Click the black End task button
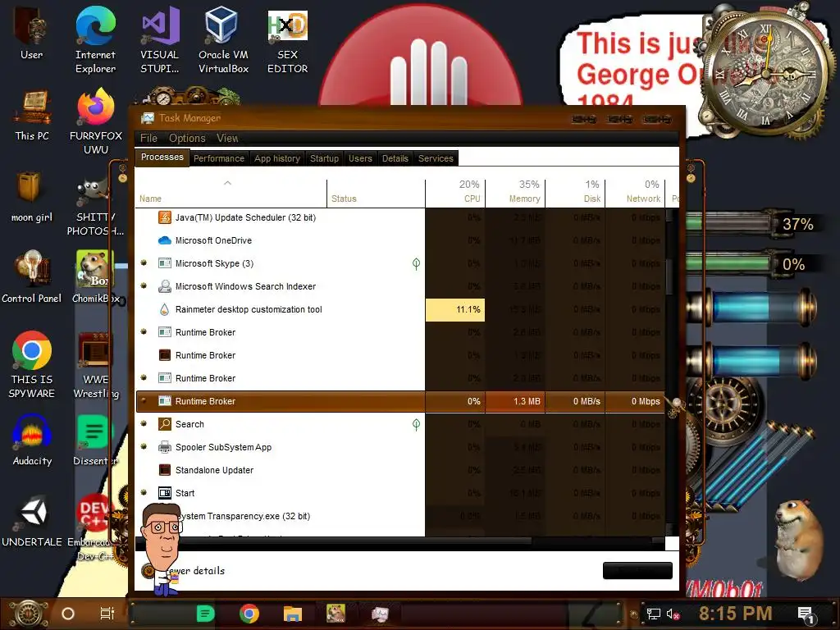The width and height of the screenshot is (840, 630). 637,571
